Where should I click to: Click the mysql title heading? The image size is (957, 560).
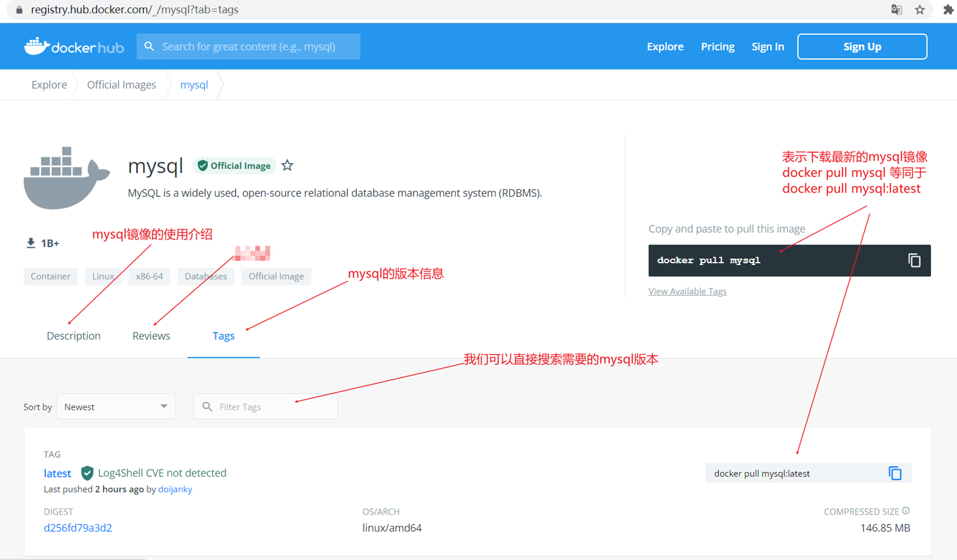tap(155, 166)
